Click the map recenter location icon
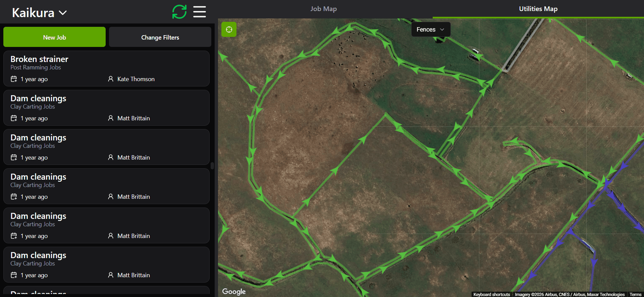This screenshot has width=644, height=297. click(x=229, y=29)
